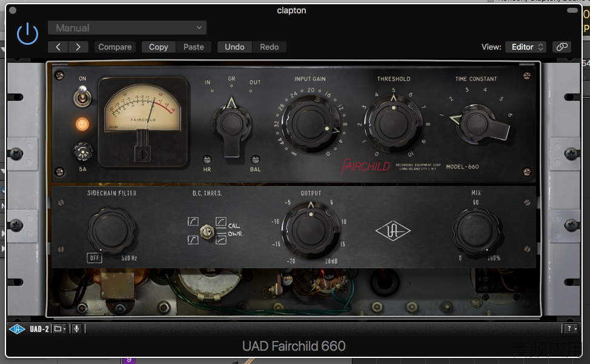This screenshot has width=590, height=364.
Task: Click the Sidechain Filter knob
Action: pyautogui.click(x=111, y=230)
